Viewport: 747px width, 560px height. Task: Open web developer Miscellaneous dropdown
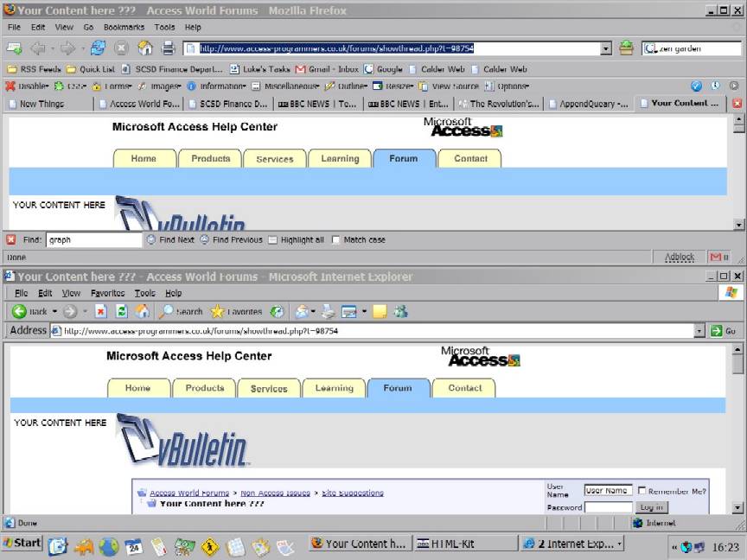click(x=285, y=86)
